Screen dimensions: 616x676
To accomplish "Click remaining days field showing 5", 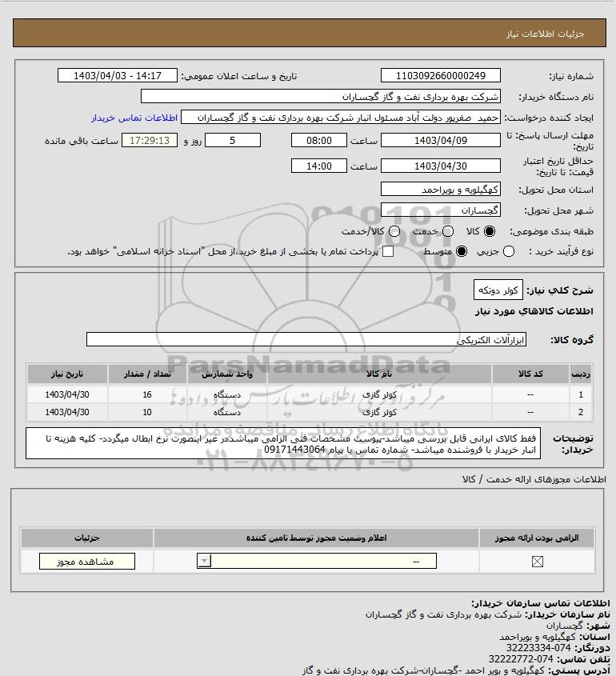I will pos(232,140).
